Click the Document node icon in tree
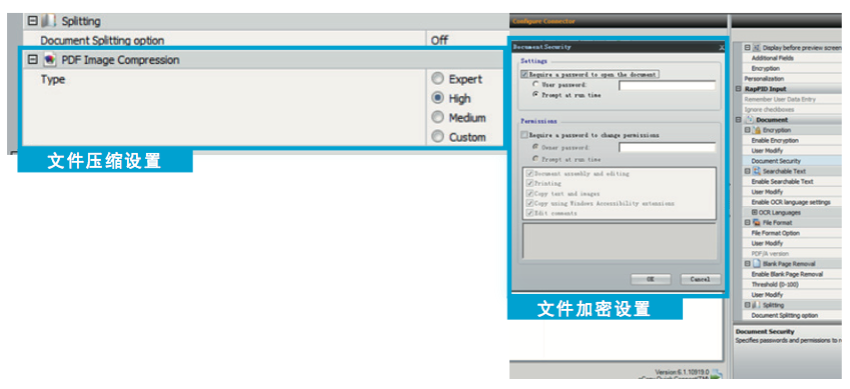This screenshot has width=850, height=389. (749, 120)
